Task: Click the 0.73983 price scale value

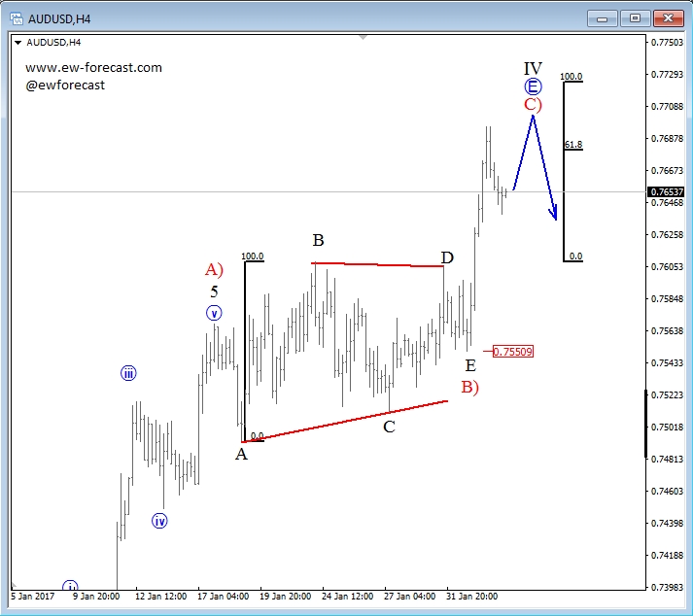Action: 667,587
